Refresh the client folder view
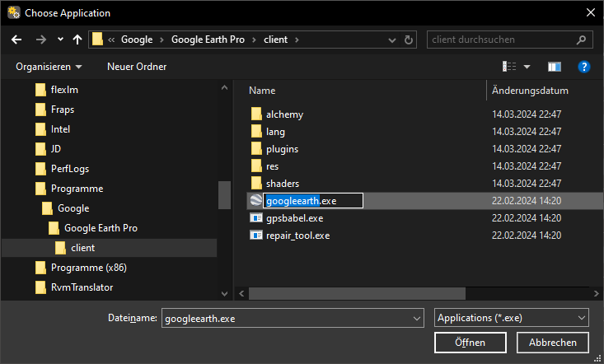 pos(409,40)
